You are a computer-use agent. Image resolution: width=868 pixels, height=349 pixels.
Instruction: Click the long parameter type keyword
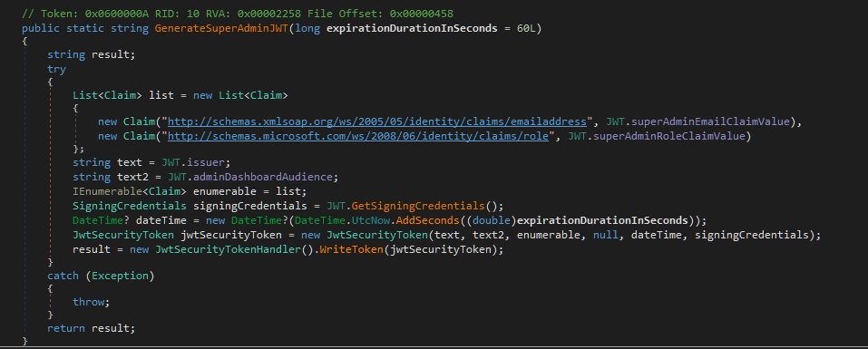click(307, 28)
